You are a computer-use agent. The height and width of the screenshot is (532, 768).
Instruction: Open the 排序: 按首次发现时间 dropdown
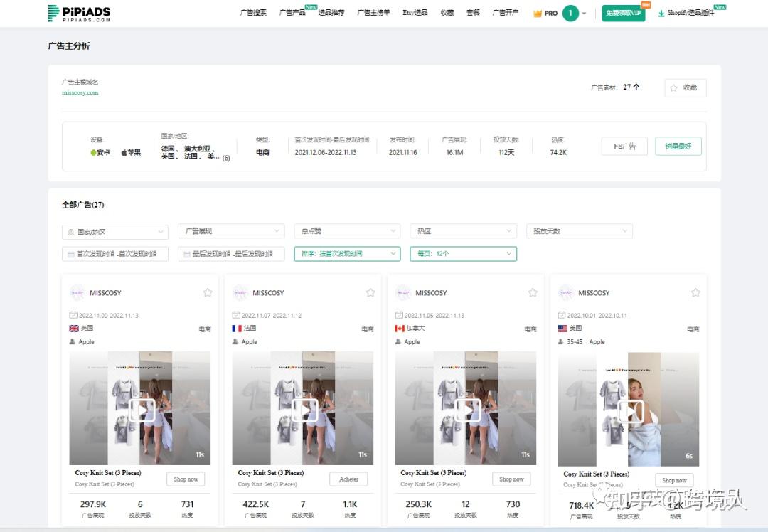click(x=347, y=254)
